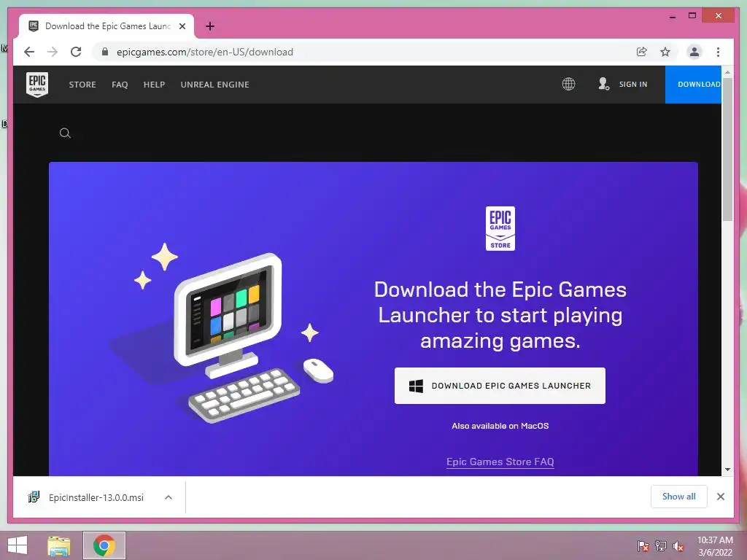This screenshot has width=747, height=560.
Task: Open the Chrome profile avatar
Action: coord(694,52)
